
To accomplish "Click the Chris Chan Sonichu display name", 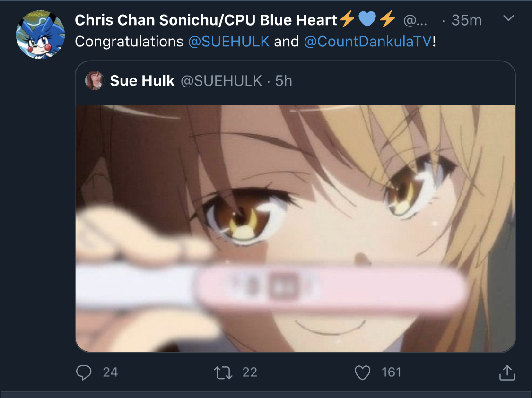I will pyautogui.click(x=206, y=20).
